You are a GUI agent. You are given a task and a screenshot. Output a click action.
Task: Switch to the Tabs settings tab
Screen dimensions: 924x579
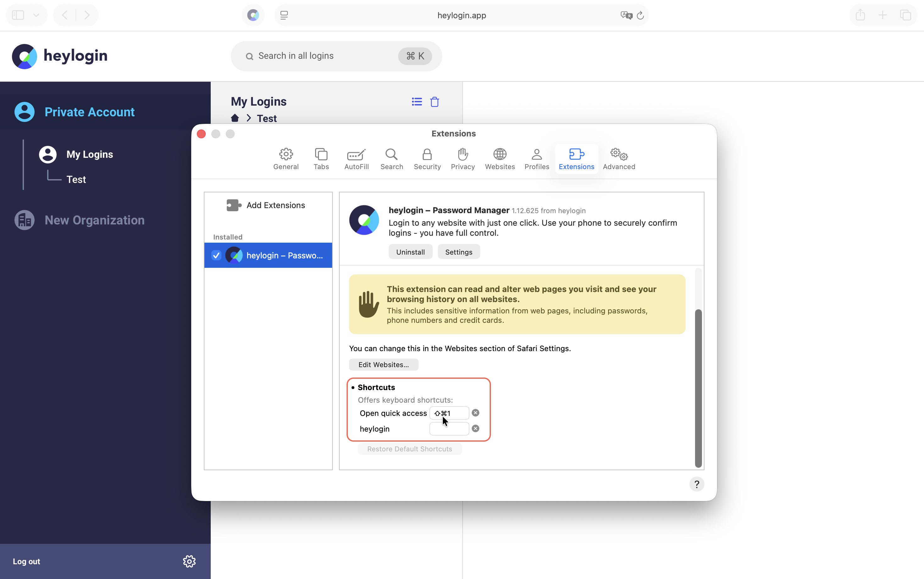(321, 159)
